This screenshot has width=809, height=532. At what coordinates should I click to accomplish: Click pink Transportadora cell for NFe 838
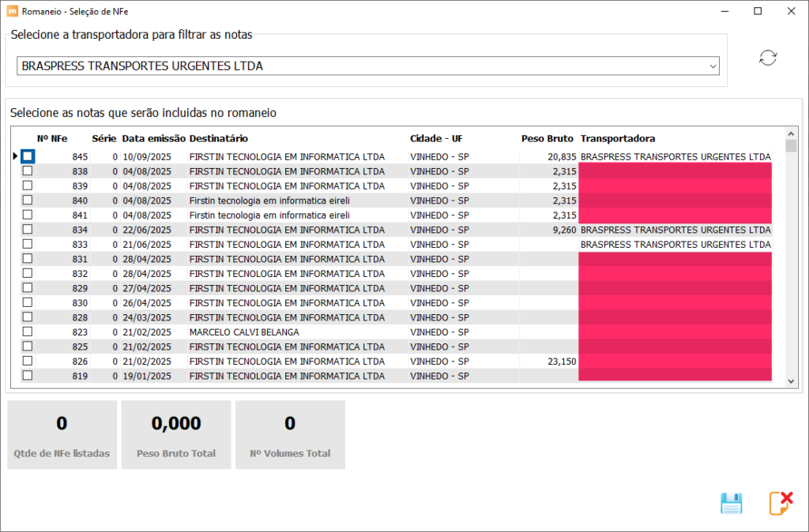pyautogui.click(x=675, y=171)
